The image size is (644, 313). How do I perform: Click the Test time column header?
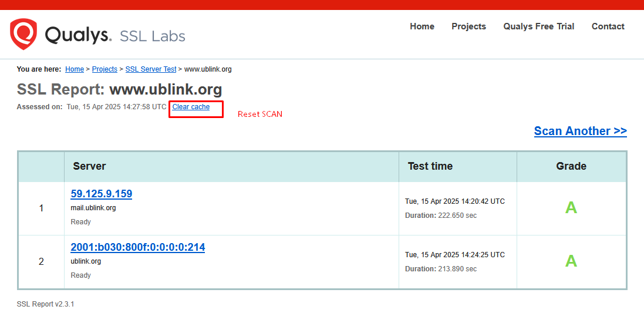coord(430,166)
